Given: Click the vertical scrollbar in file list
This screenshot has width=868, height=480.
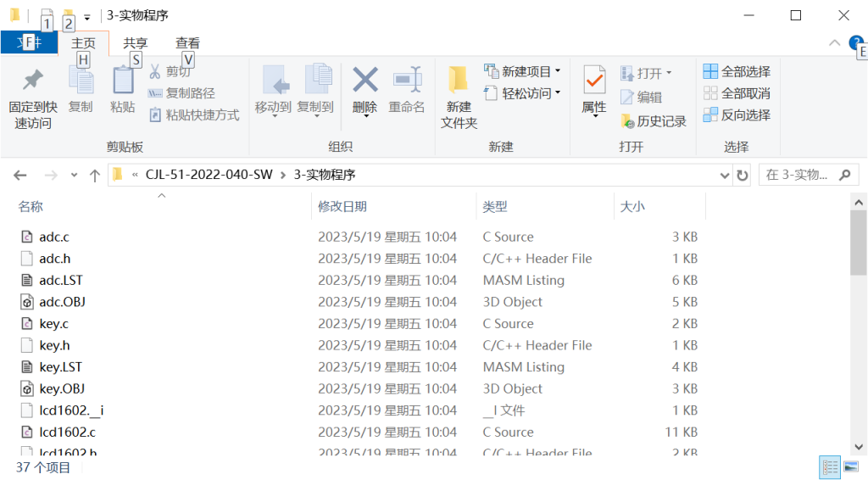Looking at the screenshot, I should (x=859, y=246).
